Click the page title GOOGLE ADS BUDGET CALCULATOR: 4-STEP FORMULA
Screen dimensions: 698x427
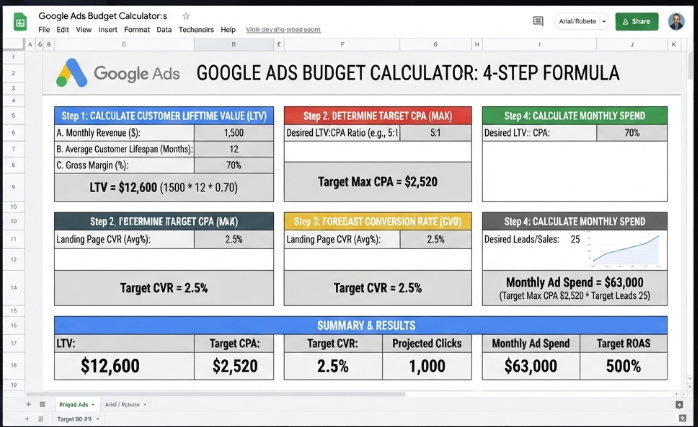pos(408,73)
